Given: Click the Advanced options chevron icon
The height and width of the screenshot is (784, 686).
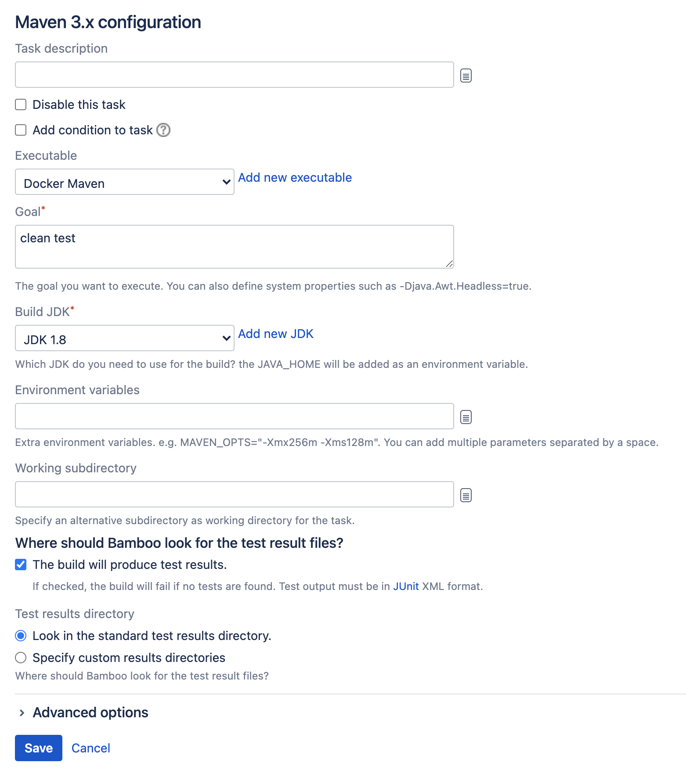Looking at the screenshot, I should 22,713.
